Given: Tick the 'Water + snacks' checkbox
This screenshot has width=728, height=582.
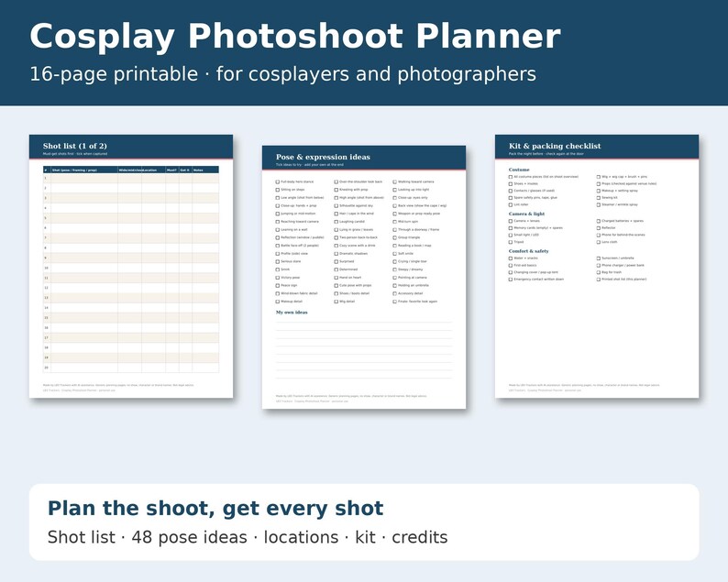Looking at the screenshot, I should [511, 258].
